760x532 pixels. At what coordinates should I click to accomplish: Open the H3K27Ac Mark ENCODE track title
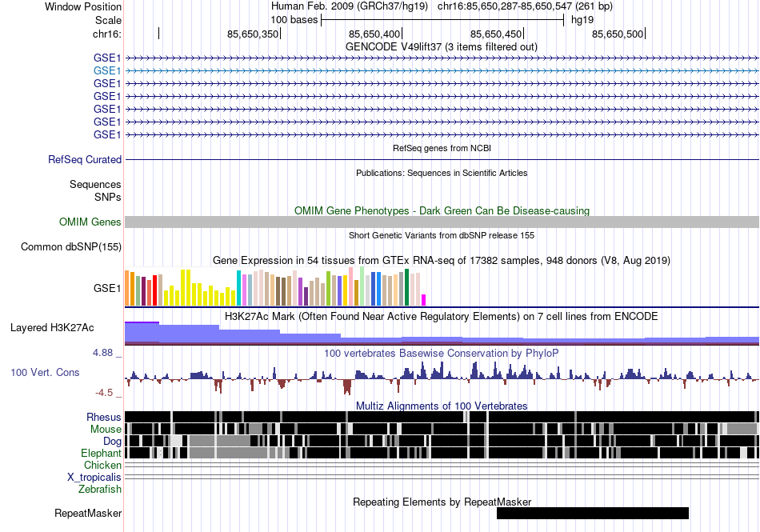(442, 316)
